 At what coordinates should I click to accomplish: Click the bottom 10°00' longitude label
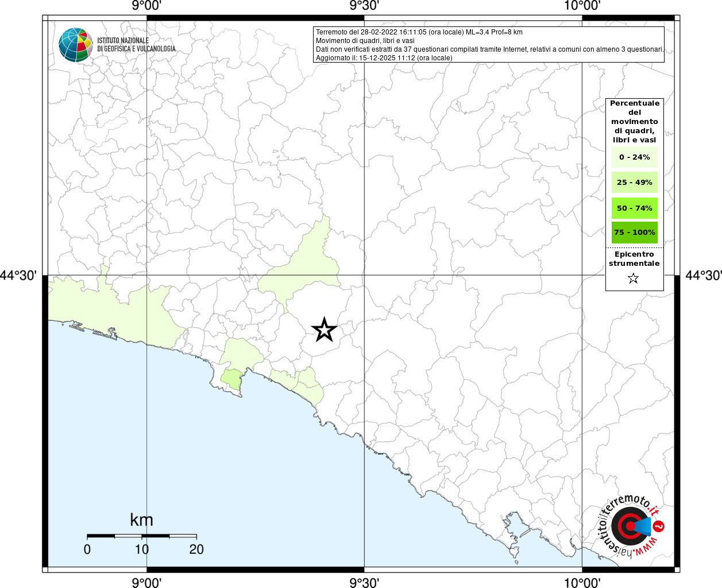582,582
